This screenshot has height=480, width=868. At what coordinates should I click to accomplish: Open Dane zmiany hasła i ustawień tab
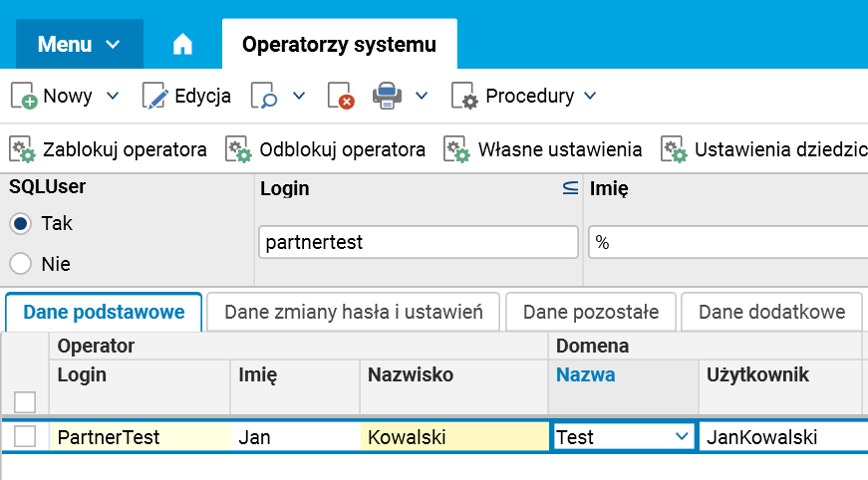354,312
